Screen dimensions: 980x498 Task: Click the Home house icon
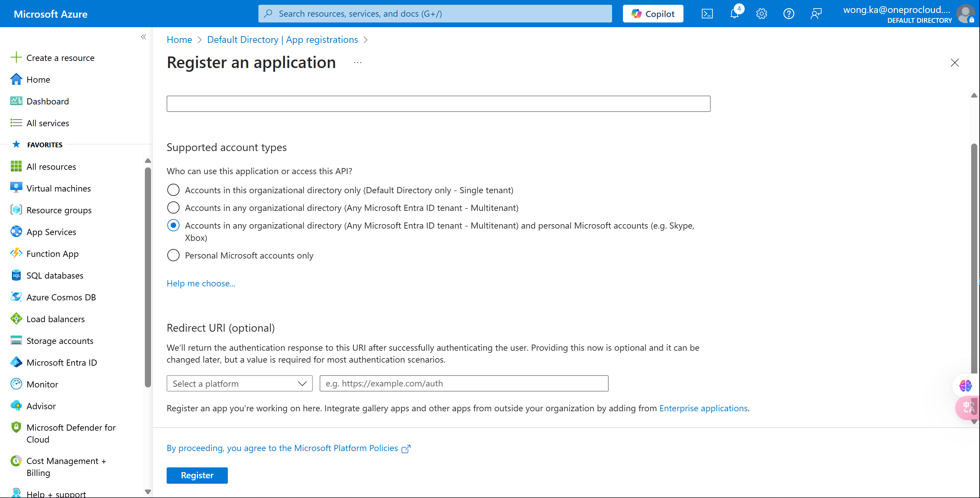[16, 79]
